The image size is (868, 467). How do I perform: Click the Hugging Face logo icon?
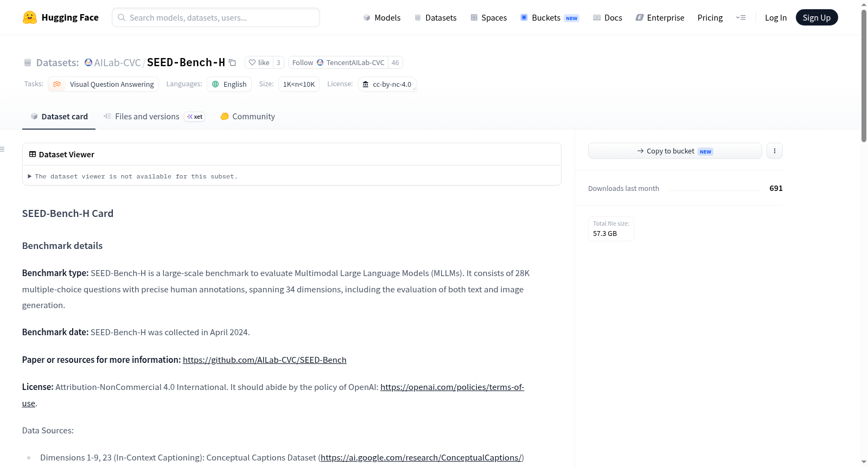[x=29, y=17]
